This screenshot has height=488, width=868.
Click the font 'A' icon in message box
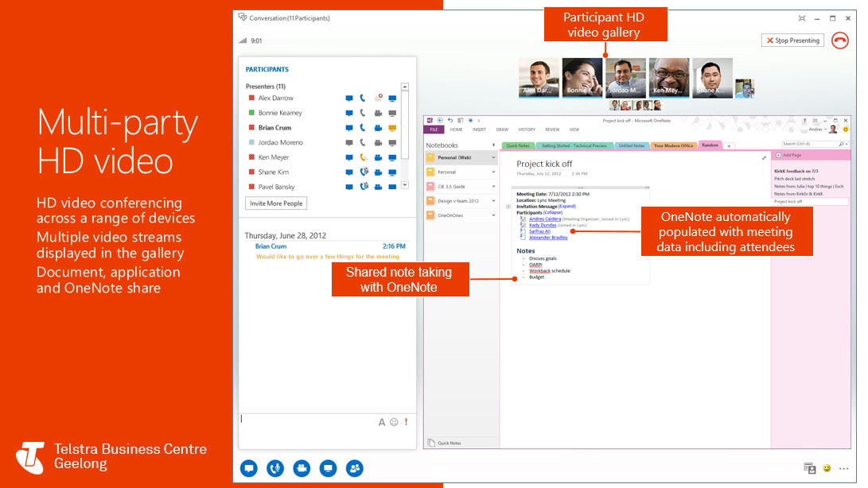(x=381, y=422)
